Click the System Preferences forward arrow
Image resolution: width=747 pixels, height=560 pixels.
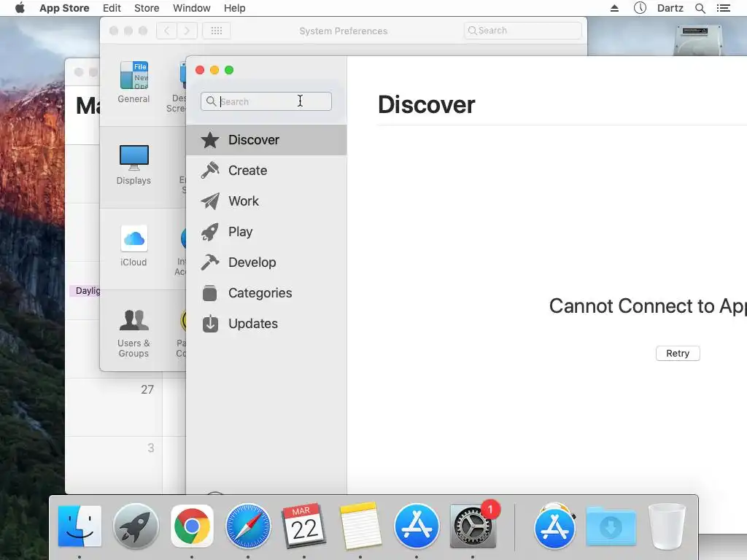187,31
